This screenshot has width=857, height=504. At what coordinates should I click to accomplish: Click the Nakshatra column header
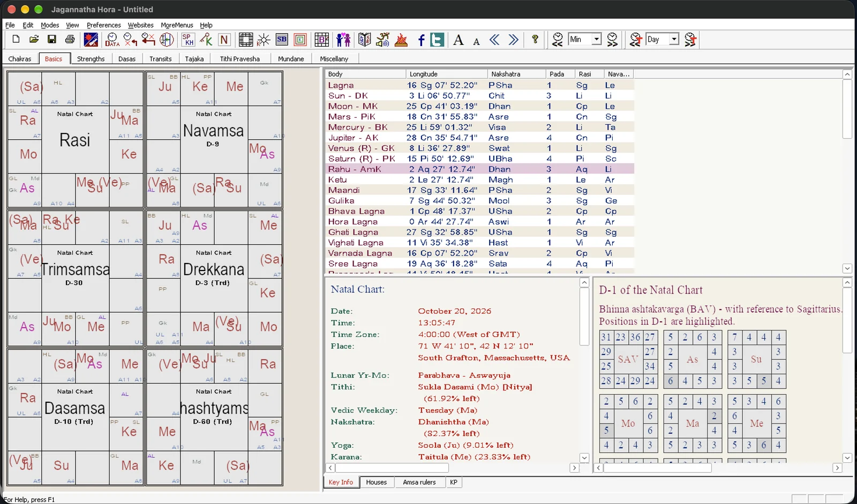[516, 74]
